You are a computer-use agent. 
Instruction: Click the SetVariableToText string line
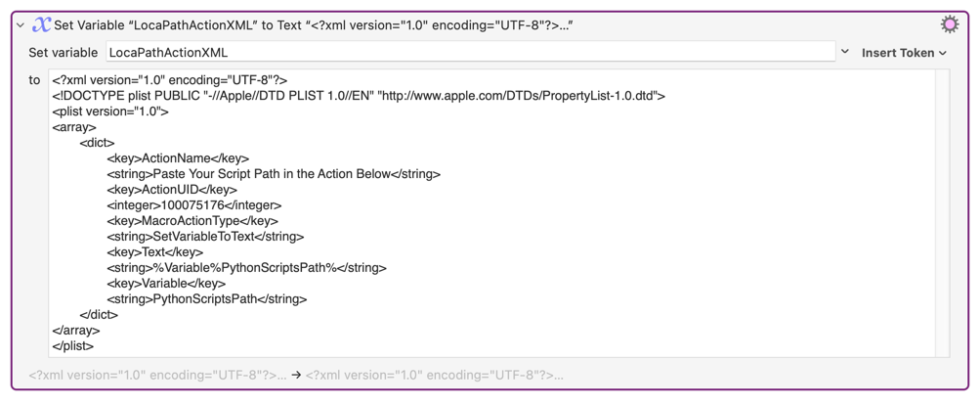point(205,237)
